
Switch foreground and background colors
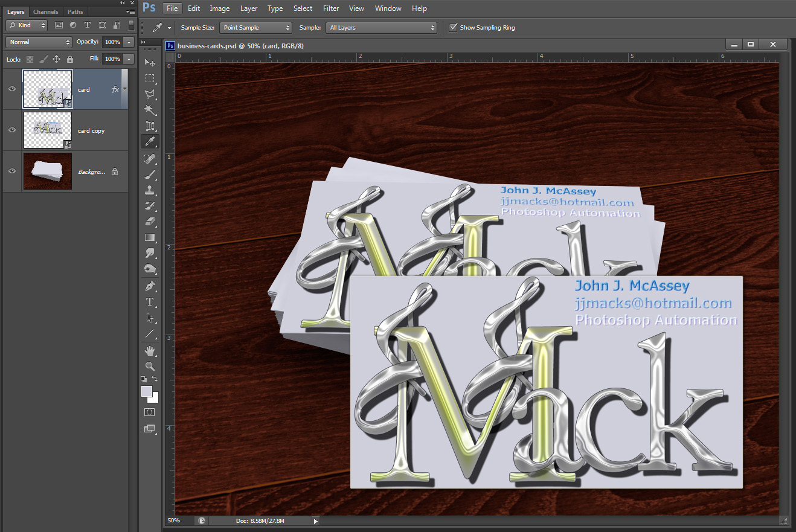point(155,379)
